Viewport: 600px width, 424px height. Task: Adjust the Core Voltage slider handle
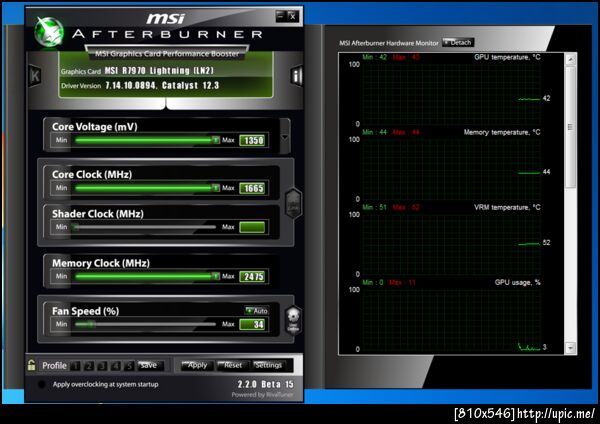tap(215, 140)
